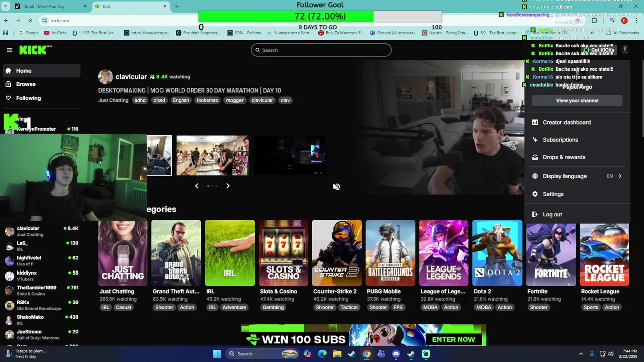644x362 pixels.
Task: Open the Just Chatting category card
Action: 123,253
